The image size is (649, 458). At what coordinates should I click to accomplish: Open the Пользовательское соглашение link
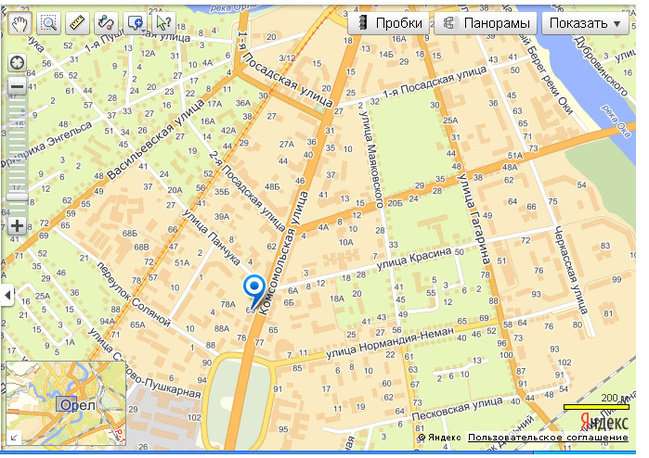point(548,437)
